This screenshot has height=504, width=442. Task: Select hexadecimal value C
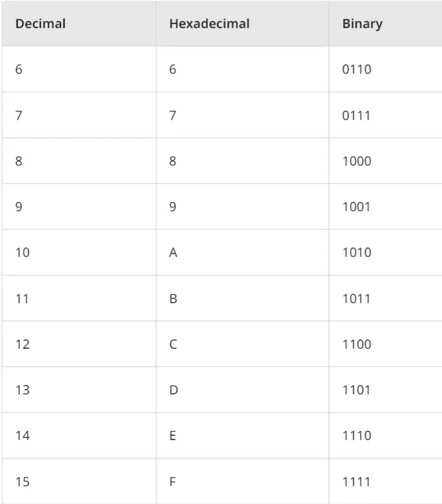pos(173,344)
